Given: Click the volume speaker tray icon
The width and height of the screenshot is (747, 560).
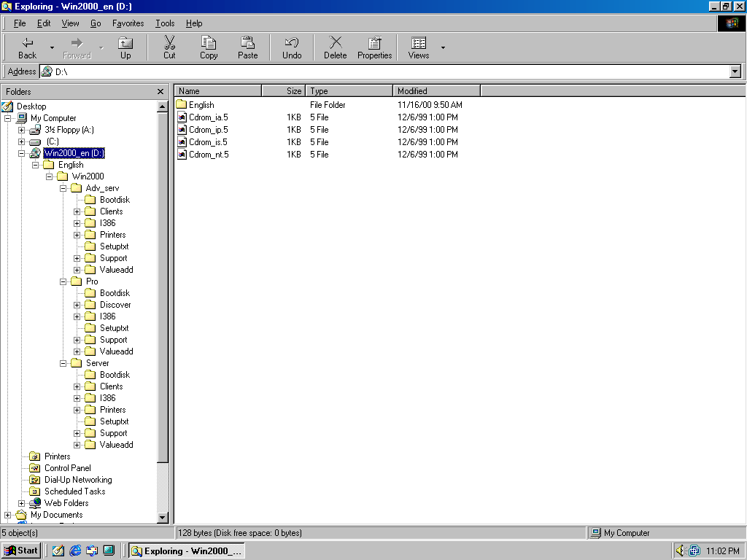Looking at the screenshot, I should click(x=681, y=551).
